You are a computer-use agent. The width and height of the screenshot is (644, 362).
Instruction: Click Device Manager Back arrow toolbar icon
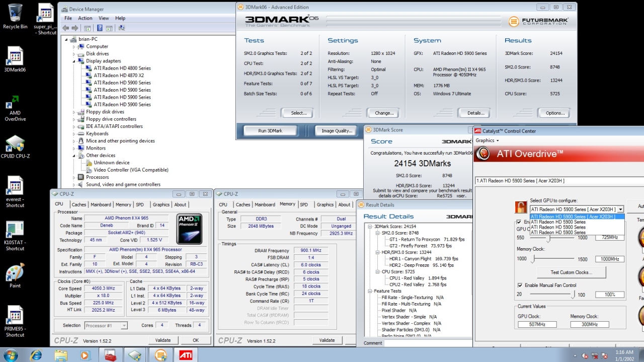tap(66, 28)
